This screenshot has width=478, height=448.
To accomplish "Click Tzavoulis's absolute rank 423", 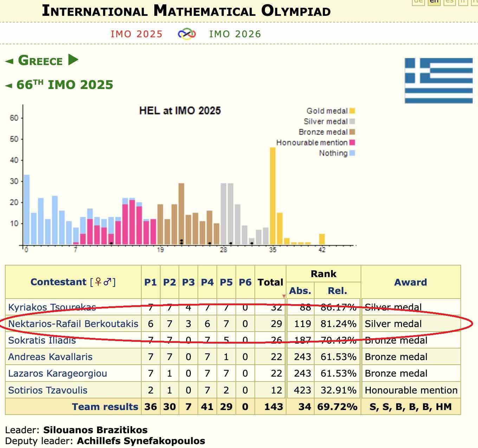I will pyautogui.click(x=303, y=390).
